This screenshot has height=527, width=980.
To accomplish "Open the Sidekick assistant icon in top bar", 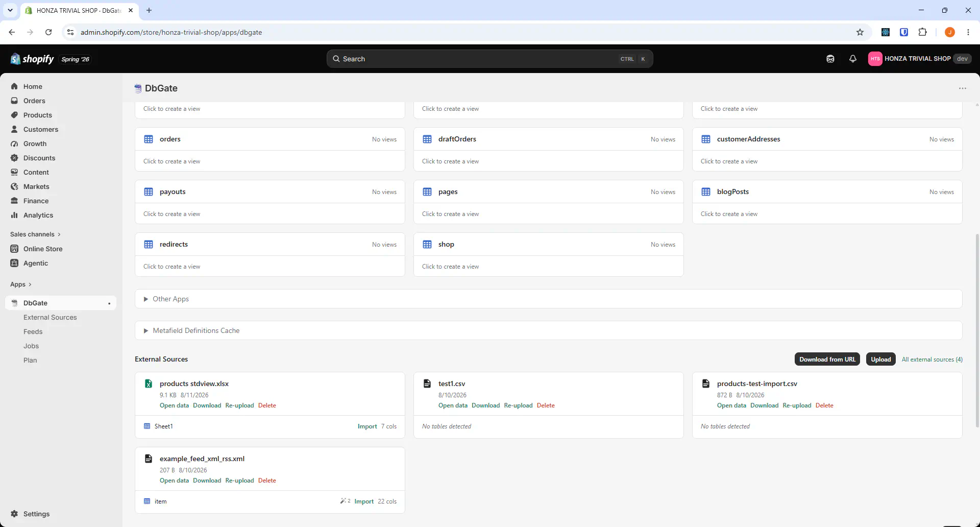I will point(830,59).
